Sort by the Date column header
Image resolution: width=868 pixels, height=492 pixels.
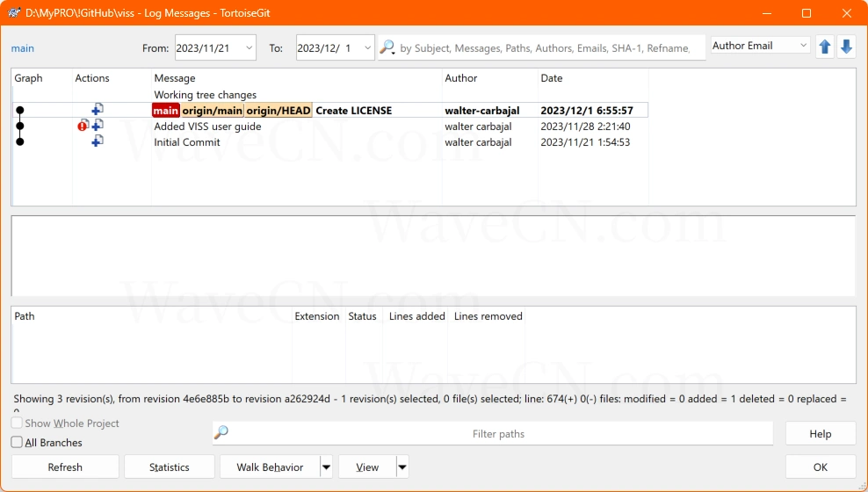(x=593, y=78)
